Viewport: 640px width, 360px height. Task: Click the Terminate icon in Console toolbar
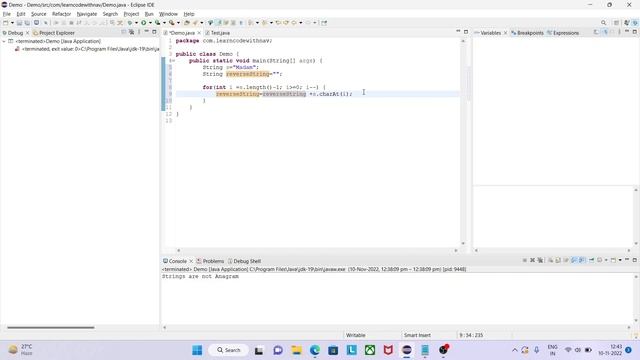[524, 260]
